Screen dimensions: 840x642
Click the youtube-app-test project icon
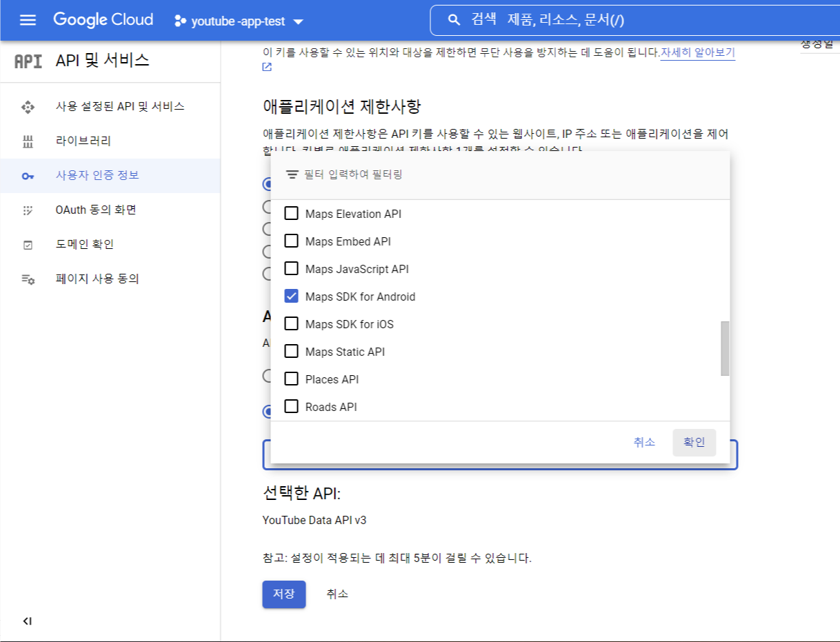point(181,21)
